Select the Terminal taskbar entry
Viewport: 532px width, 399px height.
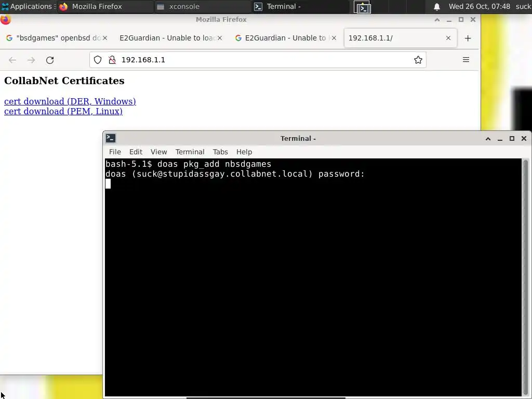click(300, 6)
